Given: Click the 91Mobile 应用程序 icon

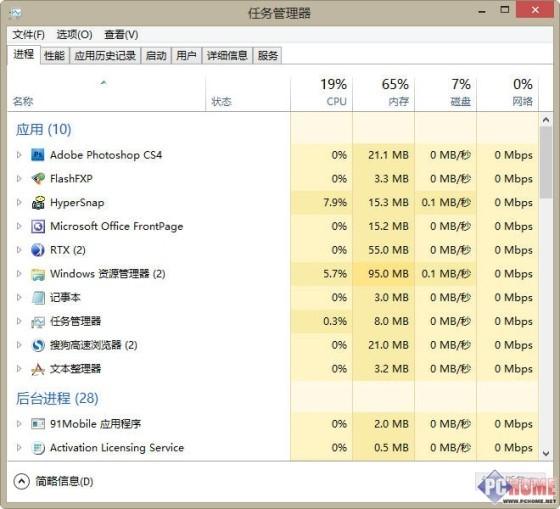Looking at the screenshot, I should pos(38,424).
